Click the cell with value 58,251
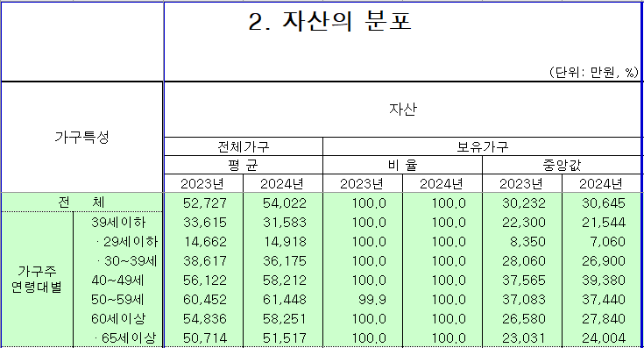 pos(283,319)
